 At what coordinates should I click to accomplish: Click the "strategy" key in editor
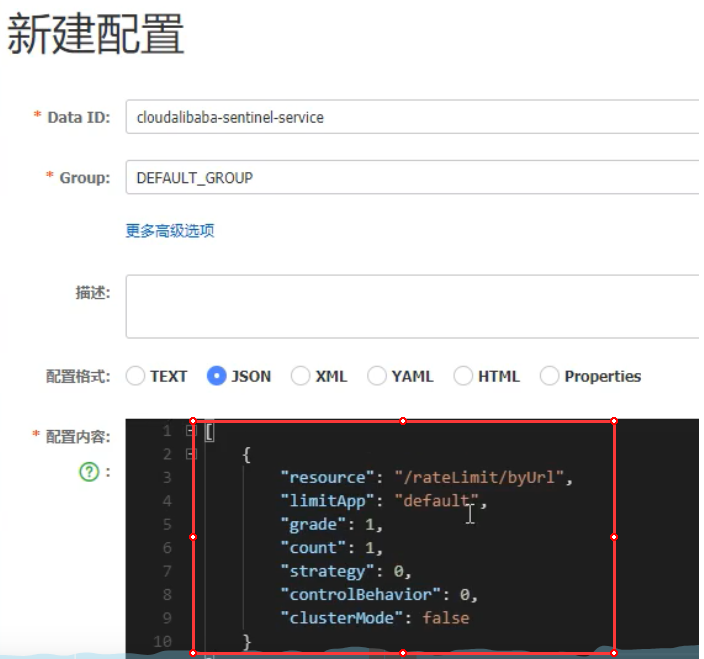[x=327, y=571]
